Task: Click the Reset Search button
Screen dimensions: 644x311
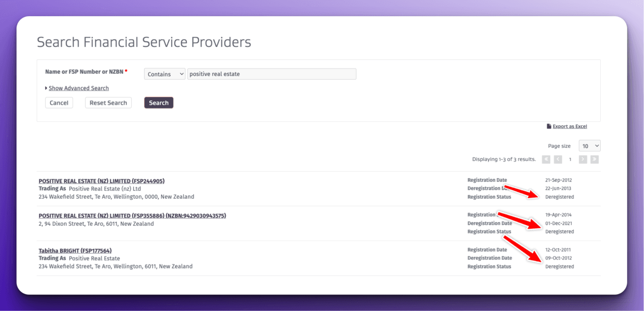Action: 108,103
